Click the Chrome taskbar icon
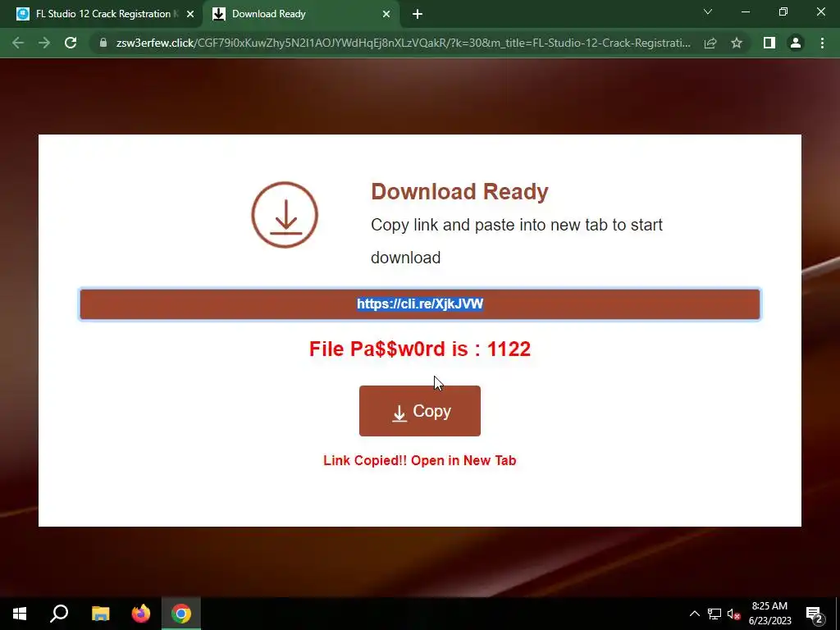The height and width of the screenshot is (630, 840). pyautogui.click(x=181, y=614)
